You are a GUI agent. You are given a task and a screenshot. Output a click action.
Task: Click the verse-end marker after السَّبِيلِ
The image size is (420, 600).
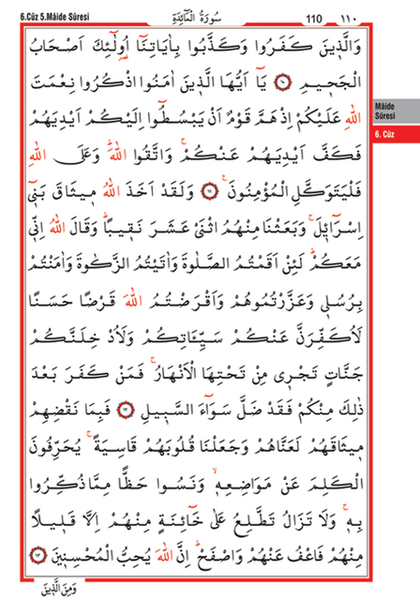(x=126, y=411)
